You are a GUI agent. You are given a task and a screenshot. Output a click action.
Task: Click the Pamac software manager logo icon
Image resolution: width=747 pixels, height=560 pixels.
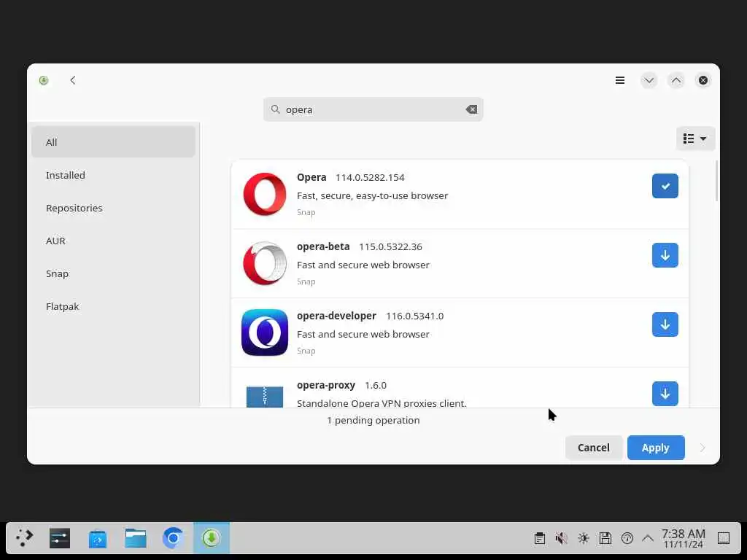coord(44,80)
